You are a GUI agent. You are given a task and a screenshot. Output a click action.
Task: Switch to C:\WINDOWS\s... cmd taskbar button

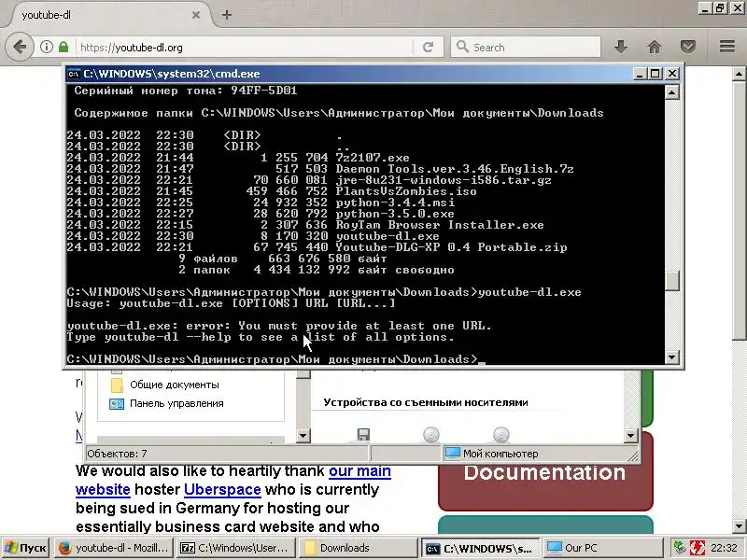point(480,548)
